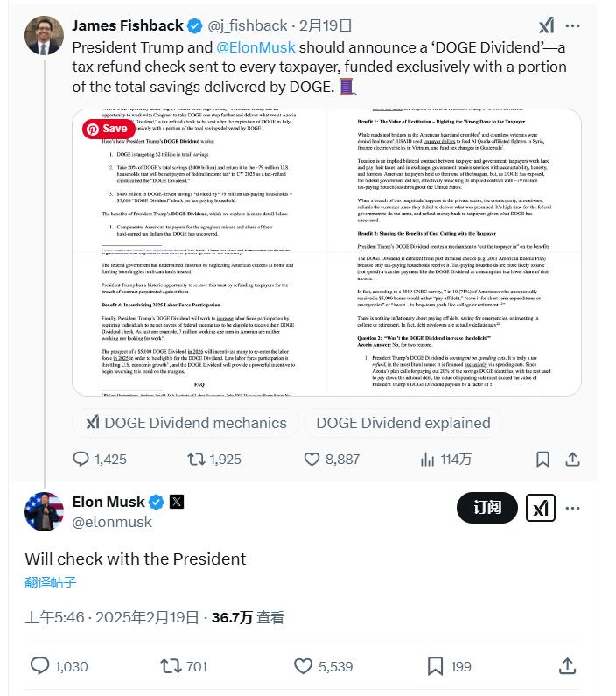Like the James Fishback tweet
The width and height of the screenshot is (616, 696).
tap(312, 459)
